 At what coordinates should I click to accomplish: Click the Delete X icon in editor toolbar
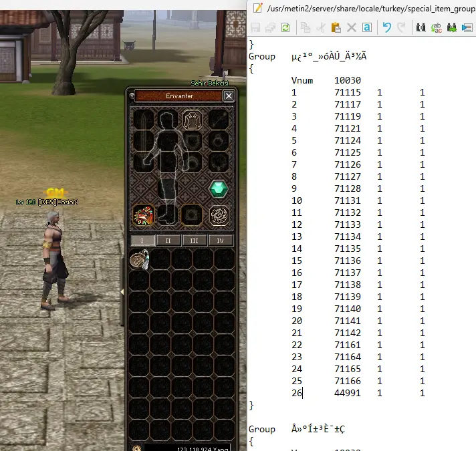coord(352,27)
